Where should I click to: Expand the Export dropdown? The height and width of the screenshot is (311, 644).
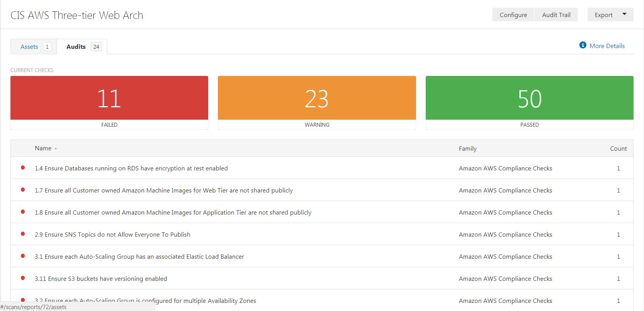pos(610,15)
